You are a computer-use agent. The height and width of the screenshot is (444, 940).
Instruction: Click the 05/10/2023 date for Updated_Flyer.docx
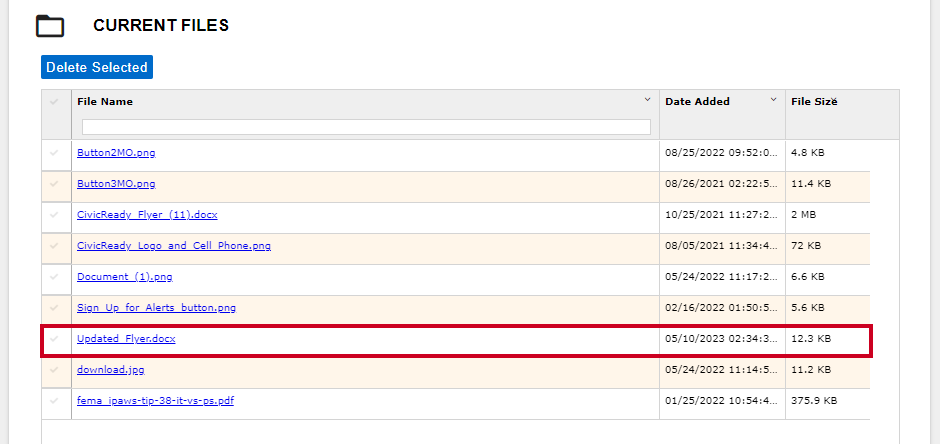(x=721, y=339)
